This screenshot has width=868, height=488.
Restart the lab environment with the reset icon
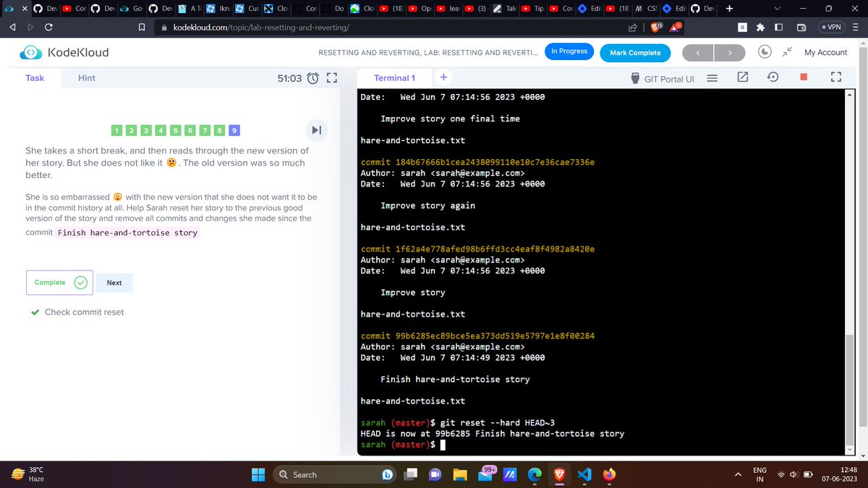coord(773,77)
